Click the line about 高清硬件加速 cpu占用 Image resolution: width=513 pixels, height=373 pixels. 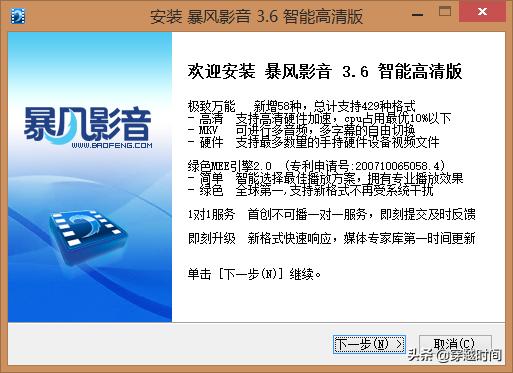319,118
